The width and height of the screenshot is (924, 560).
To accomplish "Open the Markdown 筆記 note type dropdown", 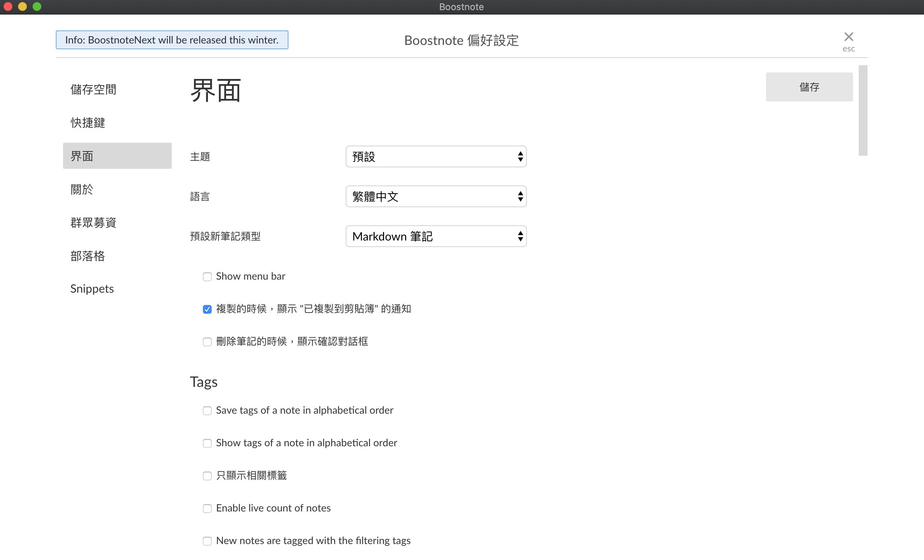I will 436,236.
